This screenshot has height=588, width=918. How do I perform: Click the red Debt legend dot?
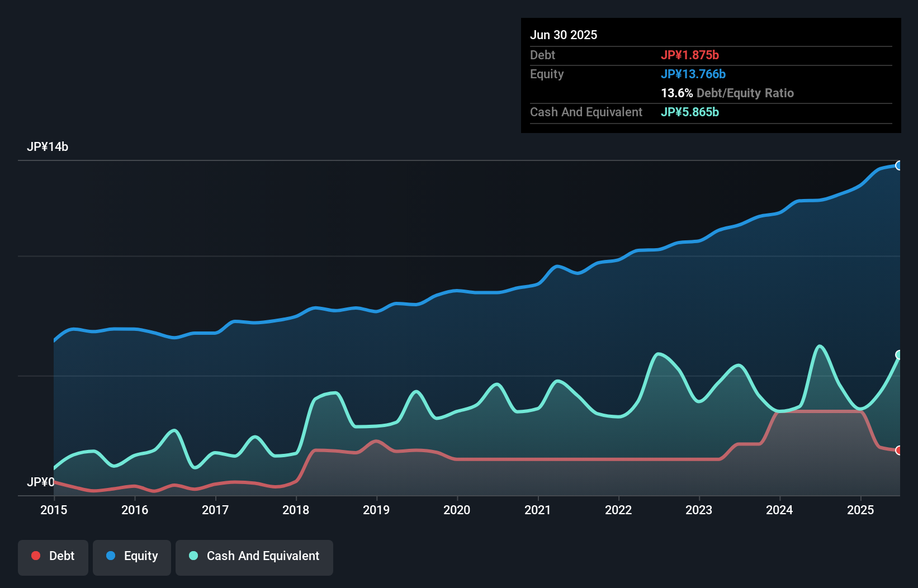click(x=35, y=556)
